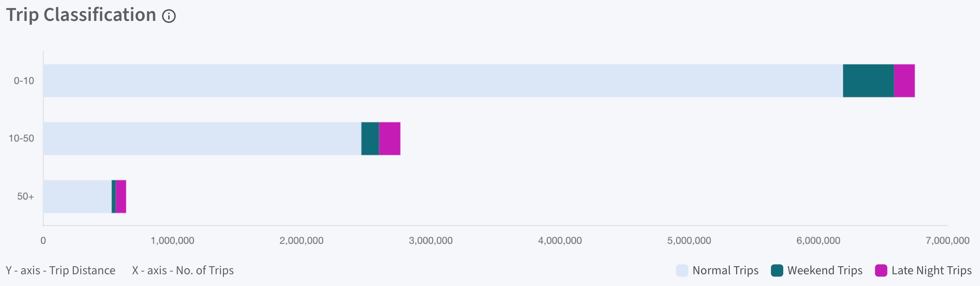This screenshot has height=286, width=980.
Task: Select the 10-50 Late Night magenta segment
Action: (x=390, y=139)
